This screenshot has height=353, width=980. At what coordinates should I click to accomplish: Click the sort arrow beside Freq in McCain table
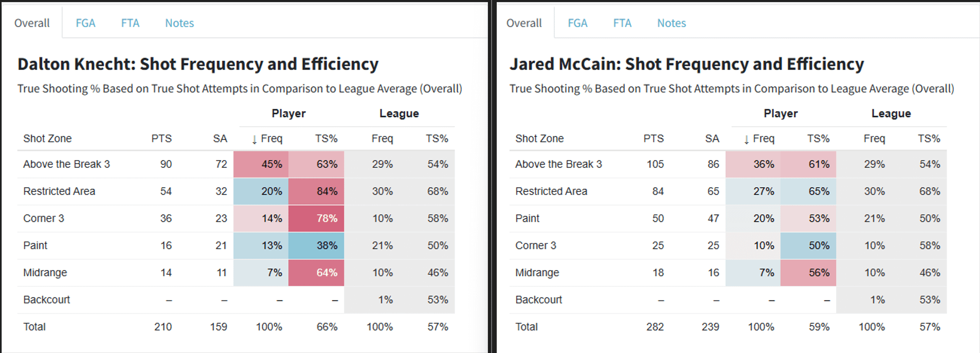point(747,139)
